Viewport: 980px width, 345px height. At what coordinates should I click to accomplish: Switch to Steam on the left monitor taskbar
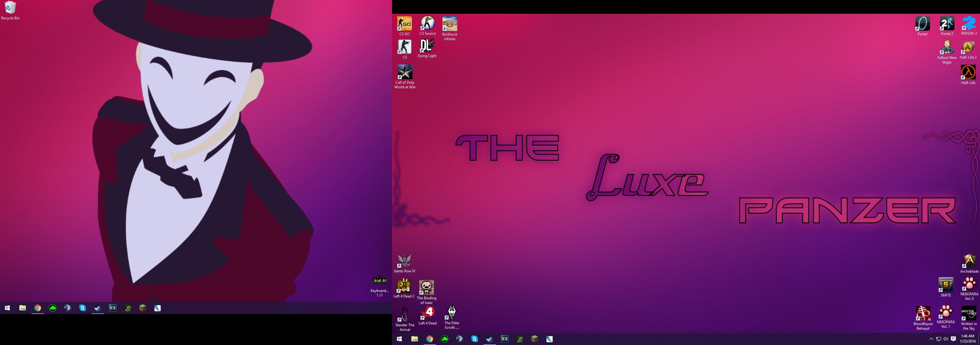[x=97, y=308]
